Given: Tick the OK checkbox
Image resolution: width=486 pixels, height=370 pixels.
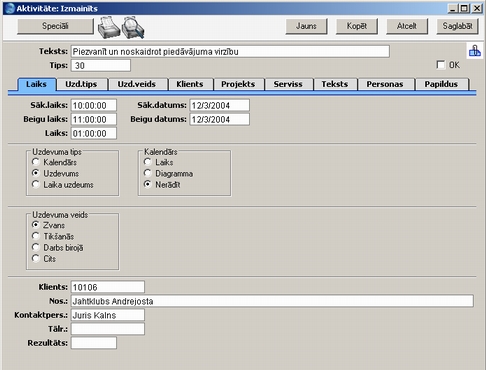Looking at the screenshot, I should click(x=441, y=65).
